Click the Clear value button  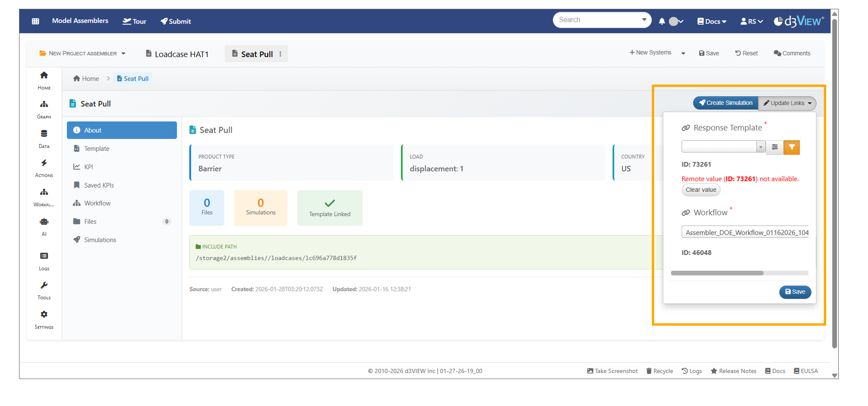[701, 190]
